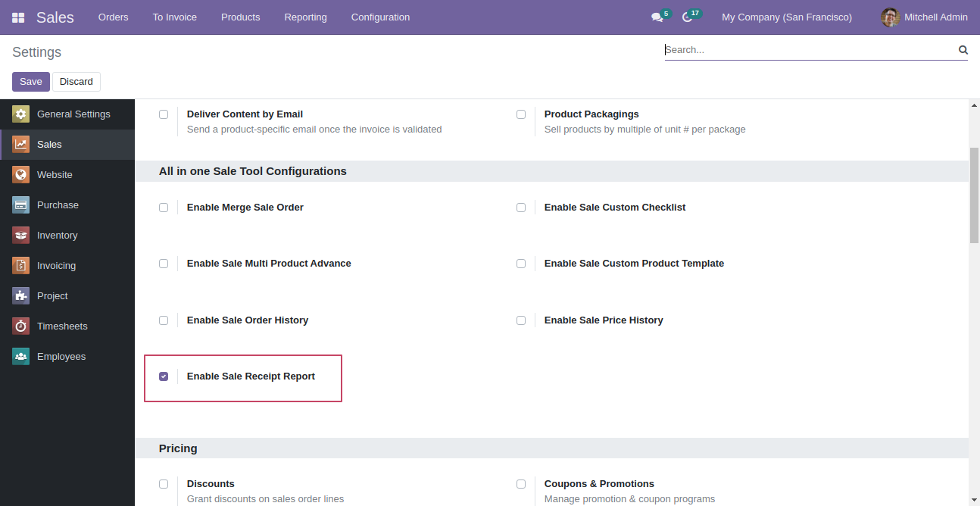980x506 pixels.
Task: Select Purchase settings tab label
Action: 58,205
